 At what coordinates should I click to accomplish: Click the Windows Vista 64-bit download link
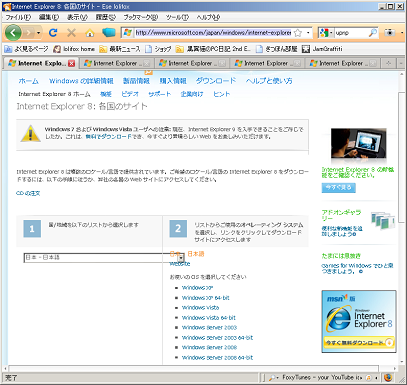tap(209, 318)
